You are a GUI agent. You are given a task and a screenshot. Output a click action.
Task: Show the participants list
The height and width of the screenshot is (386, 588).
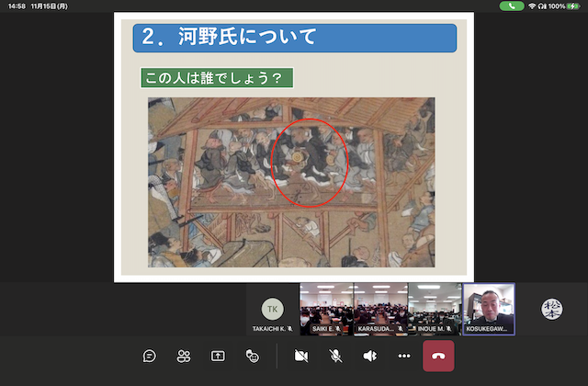184,356
